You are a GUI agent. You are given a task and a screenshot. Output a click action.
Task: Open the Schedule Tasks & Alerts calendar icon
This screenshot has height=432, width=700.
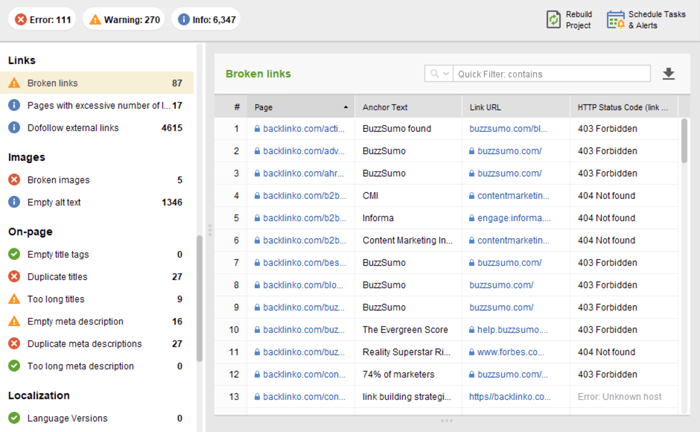(616, 20)
